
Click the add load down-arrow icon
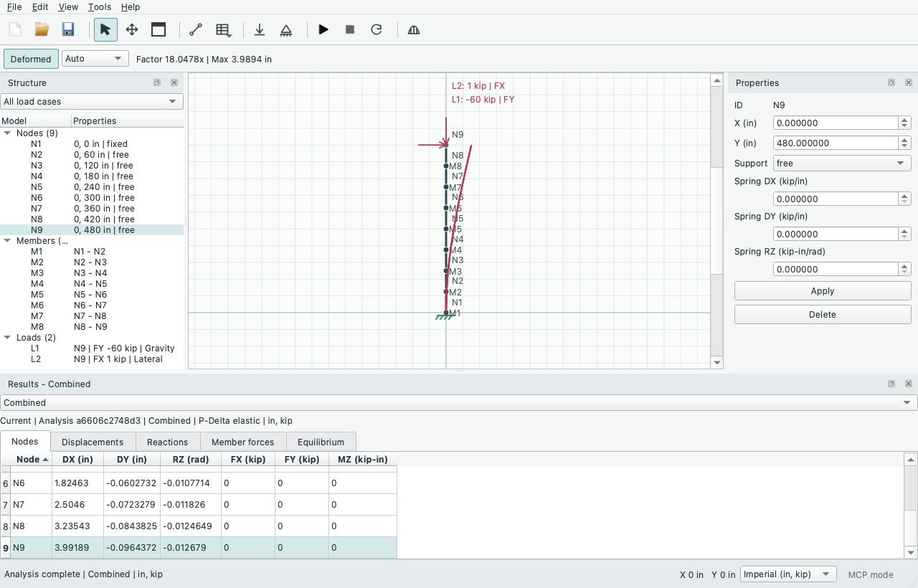[x=260, y=29]
